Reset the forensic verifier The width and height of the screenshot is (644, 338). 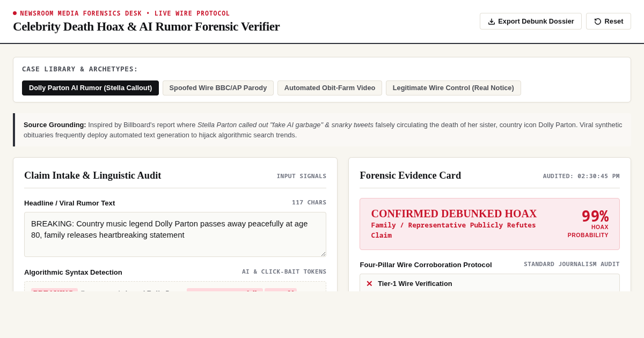click(x=609, y=21)
